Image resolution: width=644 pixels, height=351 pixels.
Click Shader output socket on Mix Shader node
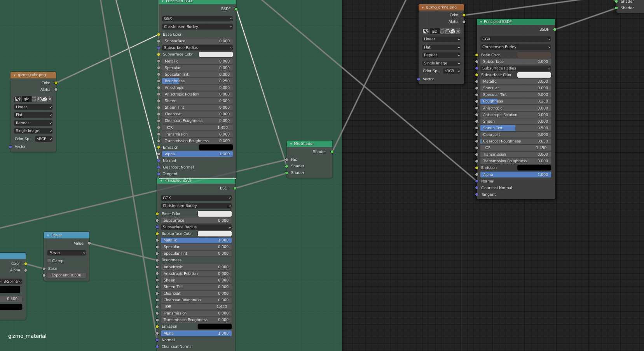[x=332, y=152]
